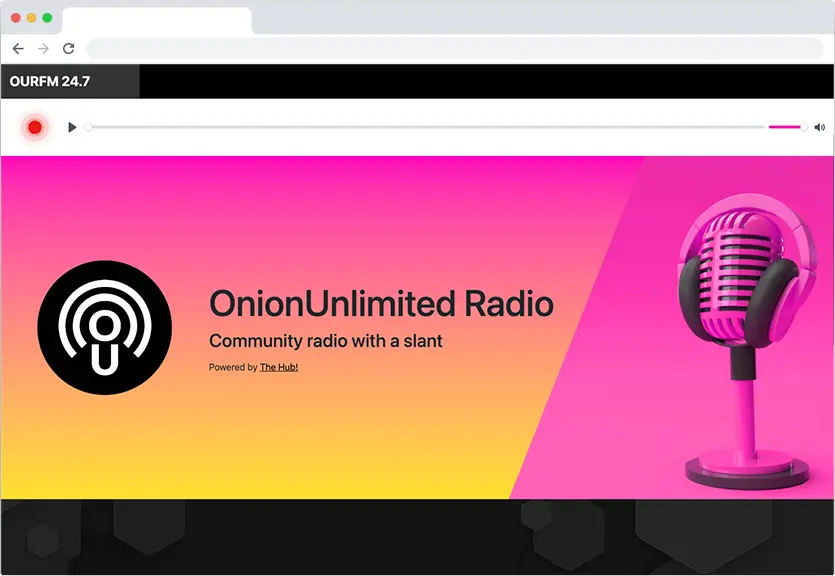Click the audio progress track handle

88,127
